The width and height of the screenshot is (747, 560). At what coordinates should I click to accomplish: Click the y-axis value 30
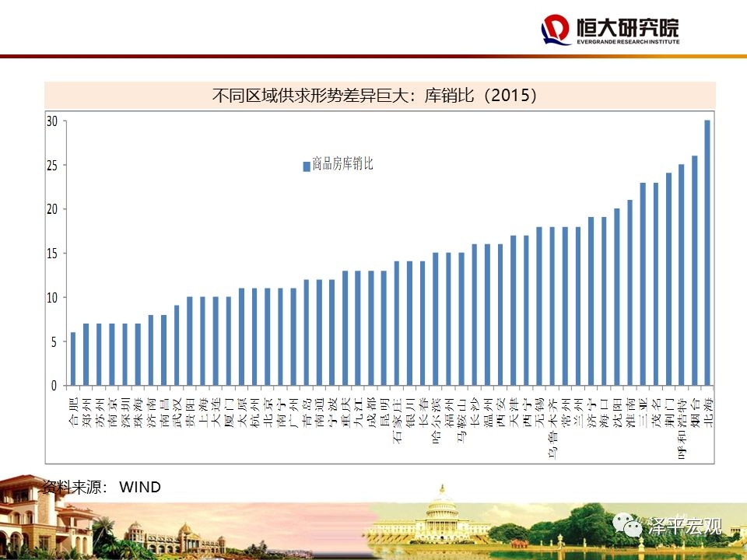[x=52, y=121]
